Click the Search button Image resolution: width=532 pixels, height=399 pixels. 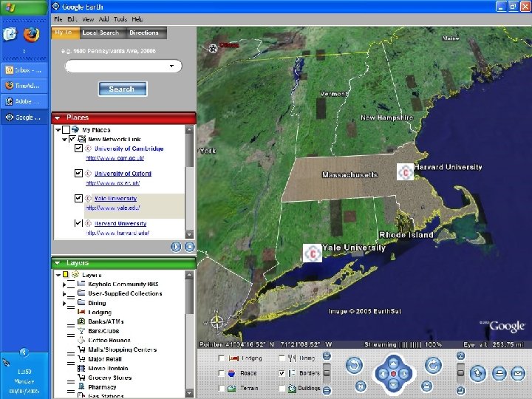click(123, 89)
